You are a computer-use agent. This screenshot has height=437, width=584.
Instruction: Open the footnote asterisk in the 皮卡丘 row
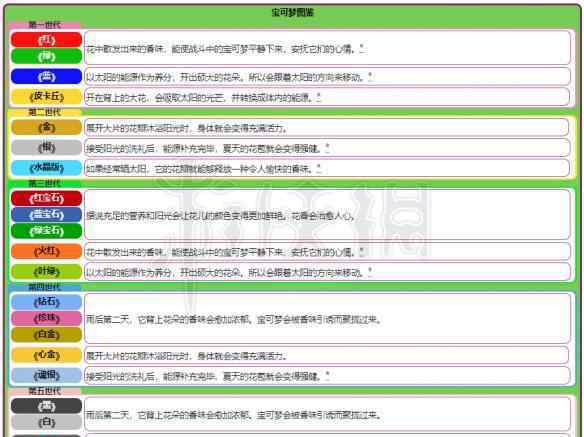(319, 96)
